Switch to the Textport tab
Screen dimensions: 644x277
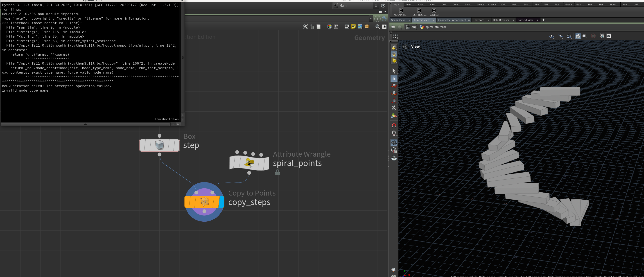tap(478, 20)
